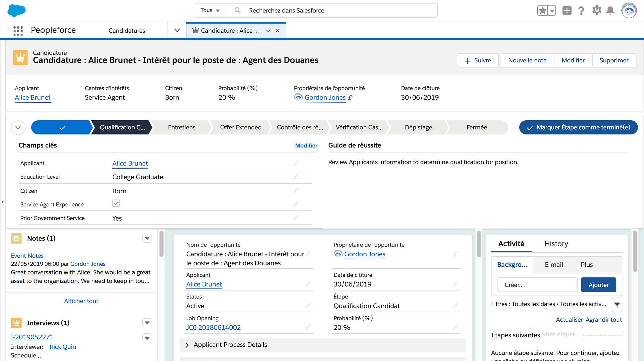Open the Tous search scope dropdown
Image resolution: width=644 pixels, height=361 pixels.
210,10
